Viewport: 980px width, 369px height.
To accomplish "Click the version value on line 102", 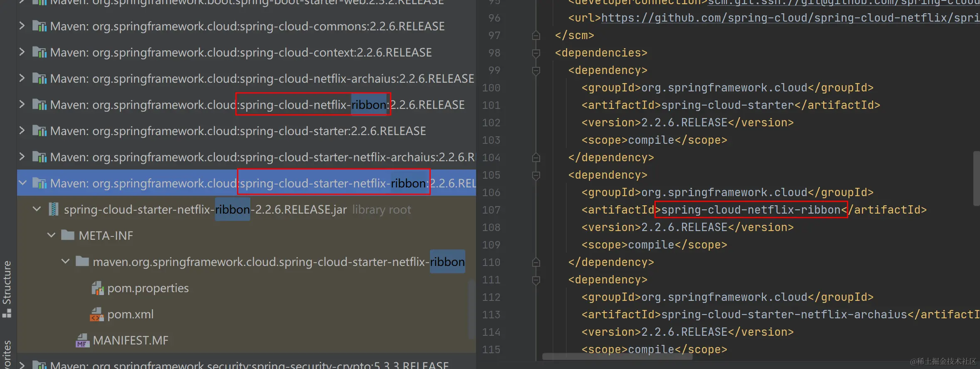I will click(684, 122).
